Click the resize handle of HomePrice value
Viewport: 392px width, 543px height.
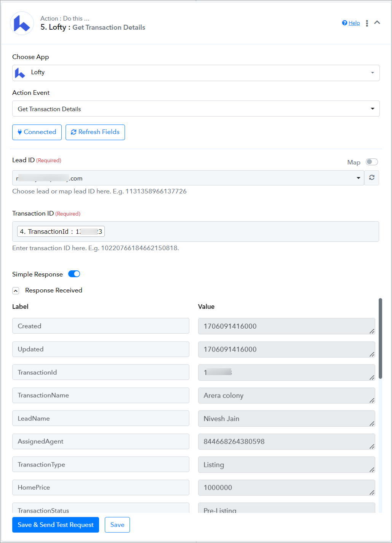point(372,493)
